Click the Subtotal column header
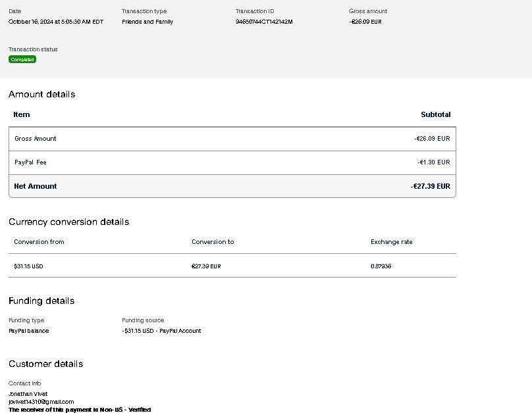The height and width of the screenshot is (413, 532). click(435, 114)
